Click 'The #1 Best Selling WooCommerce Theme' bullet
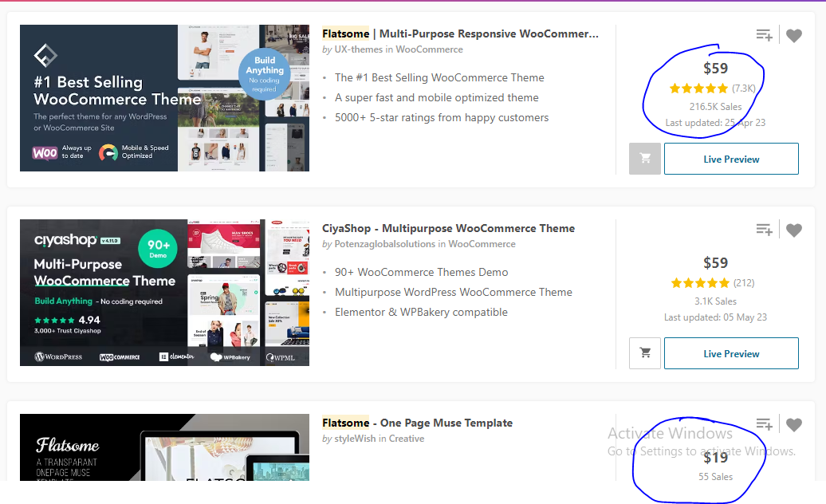 point(439,77)
